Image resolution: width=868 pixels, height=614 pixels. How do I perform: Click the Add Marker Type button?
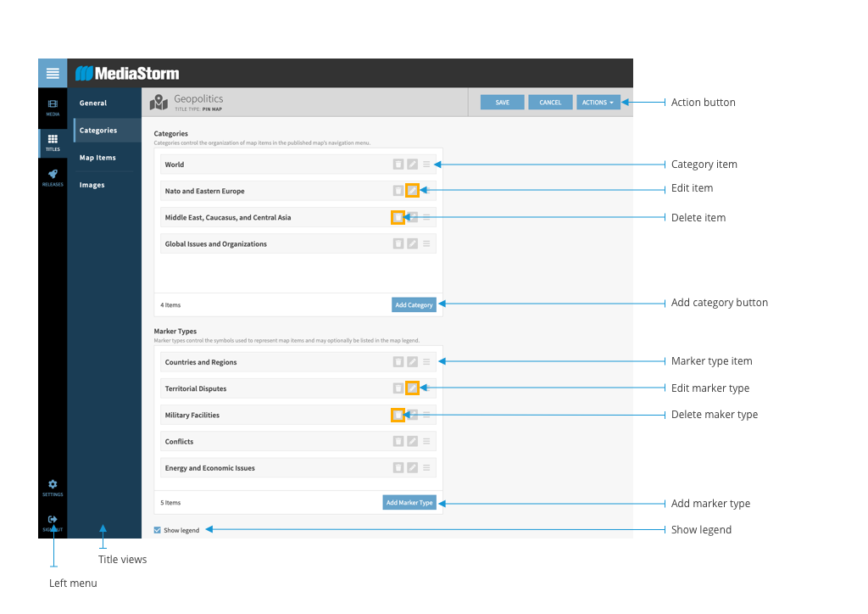[x=409, y=503]
